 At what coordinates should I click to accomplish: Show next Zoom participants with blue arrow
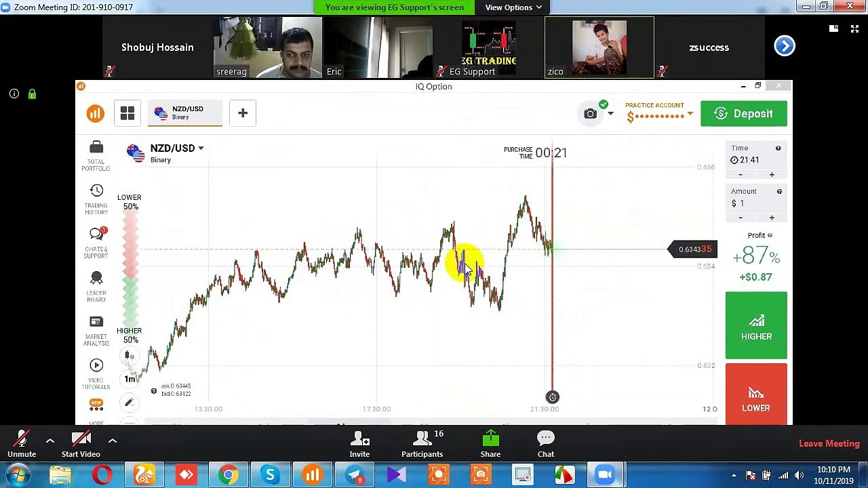point(785,46)
